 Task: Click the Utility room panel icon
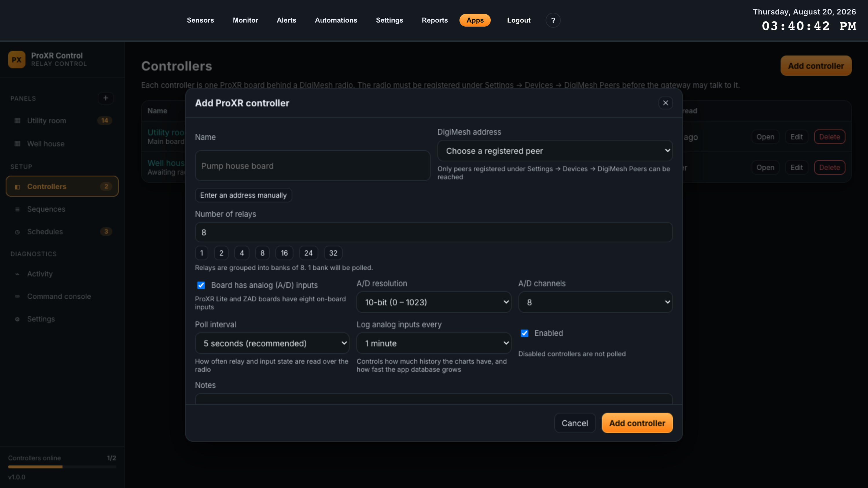click(x=18, y=121)
